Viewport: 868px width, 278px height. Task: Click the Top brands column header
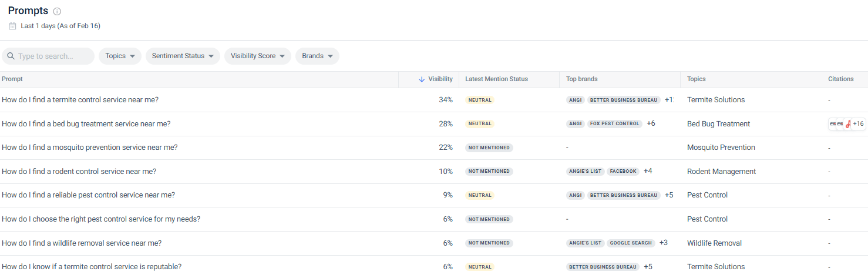tap(582, 79)
